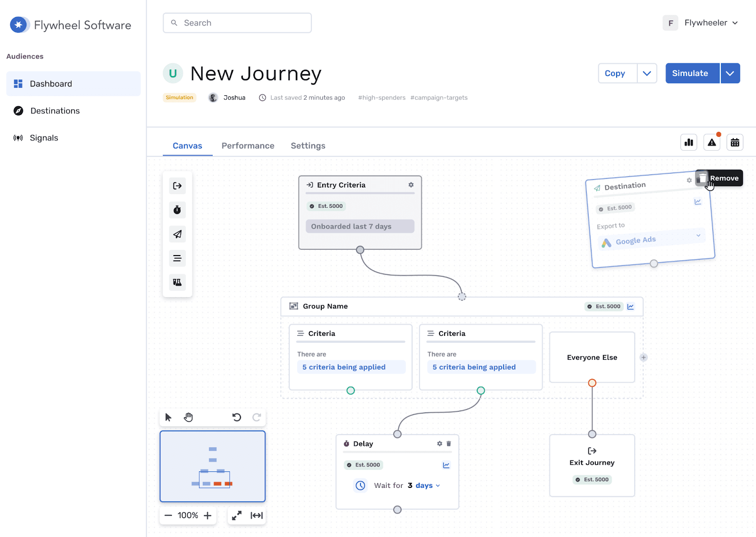Open Entry Criteria node settings gear
756x537 pixels.
click(x=411, y=185)
